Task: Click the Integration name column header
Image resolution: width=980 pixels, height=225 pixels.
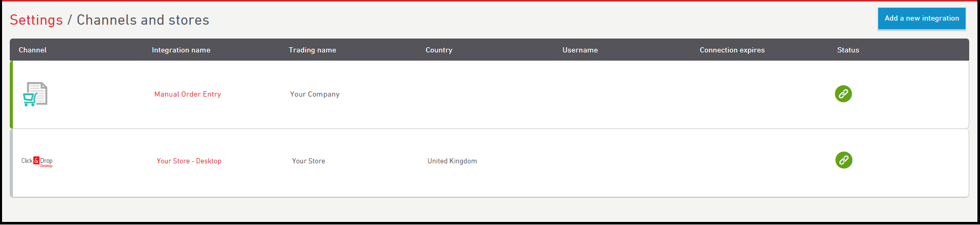Action: (181, 50)
